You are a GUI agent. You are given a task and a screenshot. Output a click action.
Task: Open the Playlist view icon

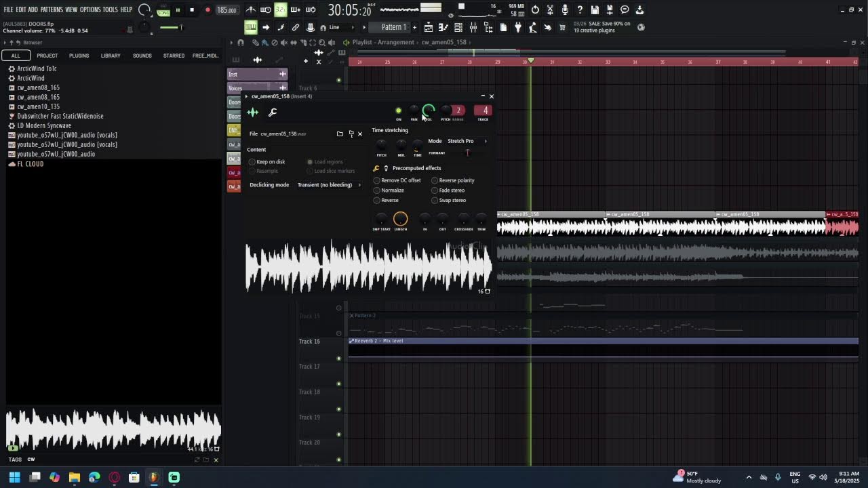[428, 27]
